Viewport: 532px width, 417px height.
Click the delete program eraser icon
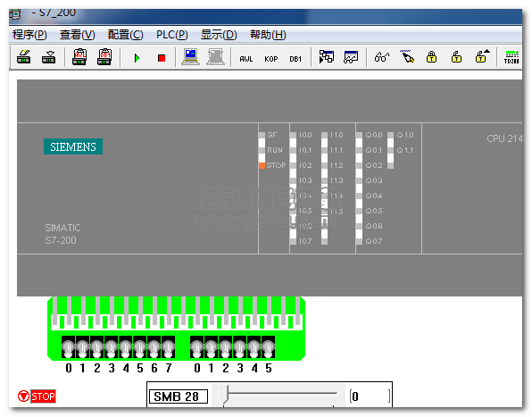(x=24, y=57)
